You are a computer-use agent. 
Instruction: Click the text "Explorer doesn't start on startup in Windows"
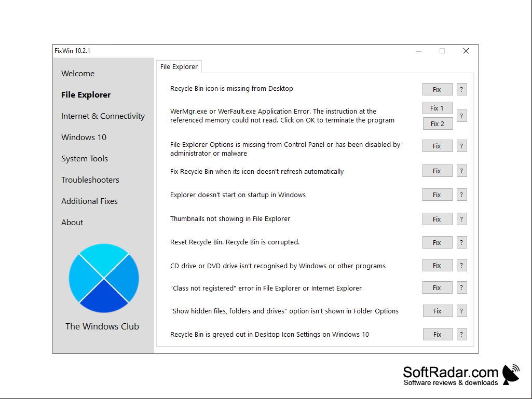(x=238, y=195)
